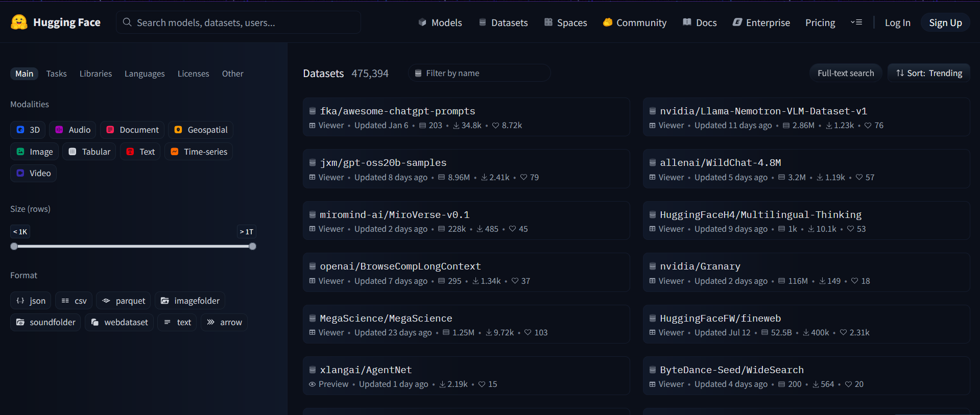Click dataset icon beside fka/awesome-chatgpt-prompts
The height and width of the screenshot is (415, 980).
tap(312, 111)
